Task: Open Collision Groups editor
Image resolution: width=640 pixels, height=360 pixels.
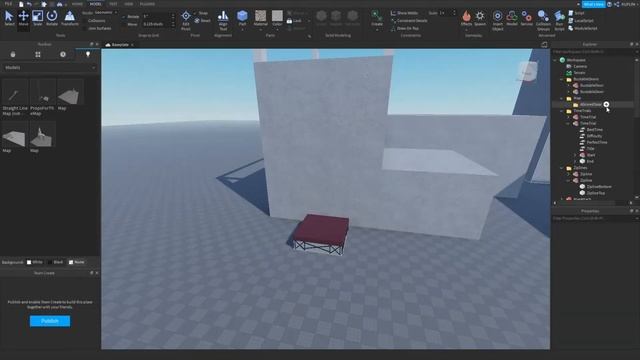Action: (543, 20)
